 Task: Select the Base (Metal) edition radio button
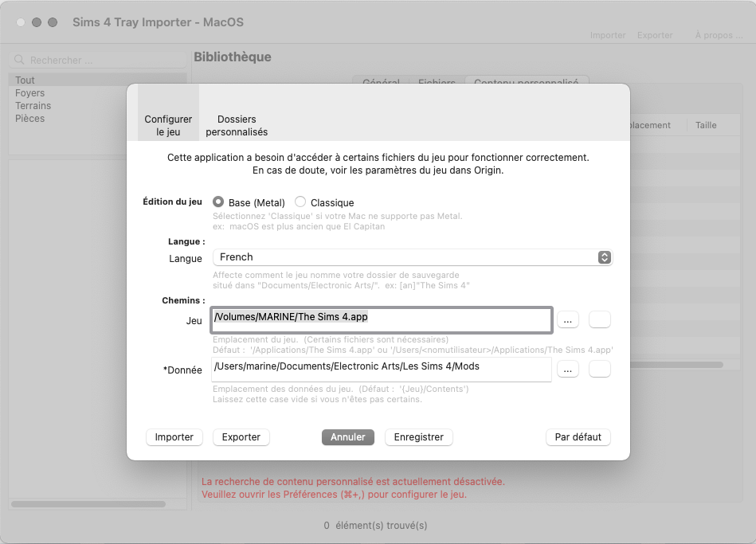218,202
